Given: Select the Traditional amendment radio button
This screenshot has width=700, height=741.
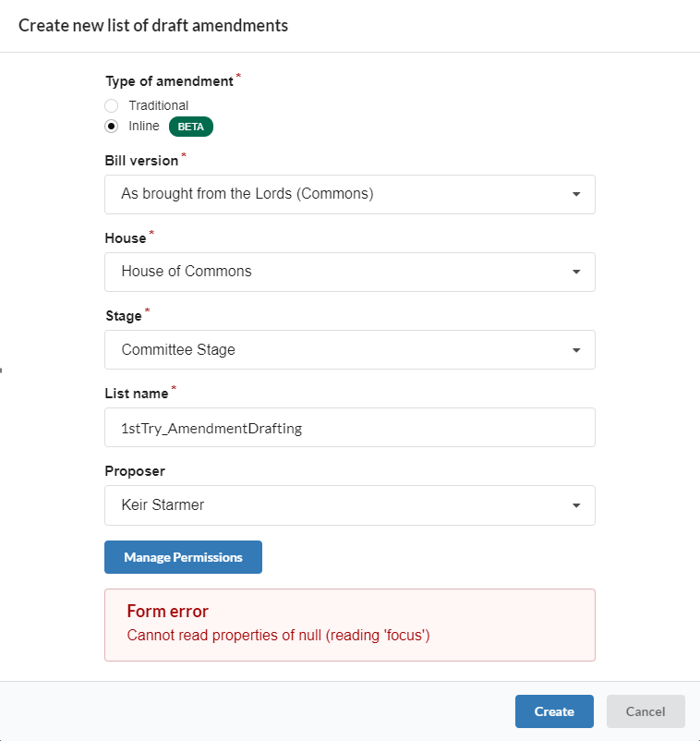Looking at the screenshot, I should (x=112, y=105).
